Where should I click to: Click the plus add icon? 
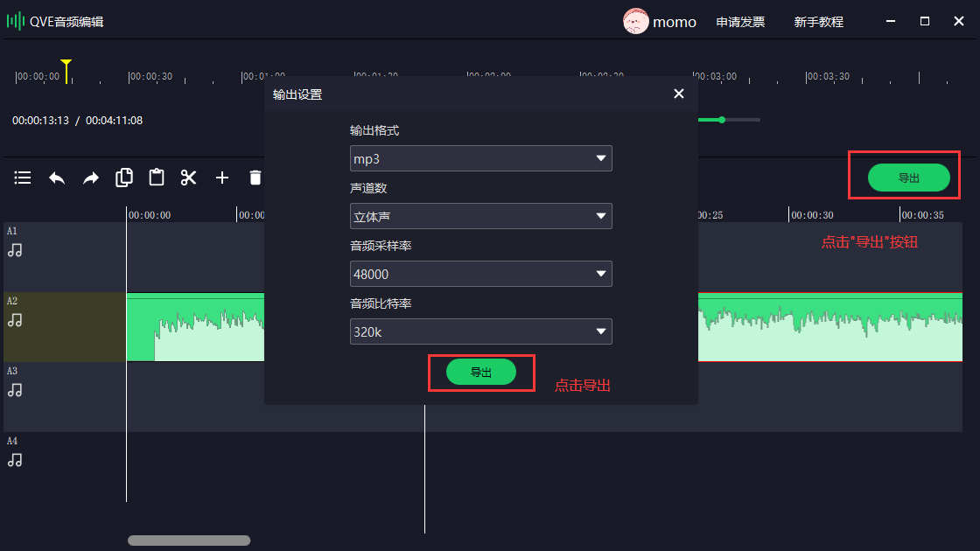(x=222, y=178)
